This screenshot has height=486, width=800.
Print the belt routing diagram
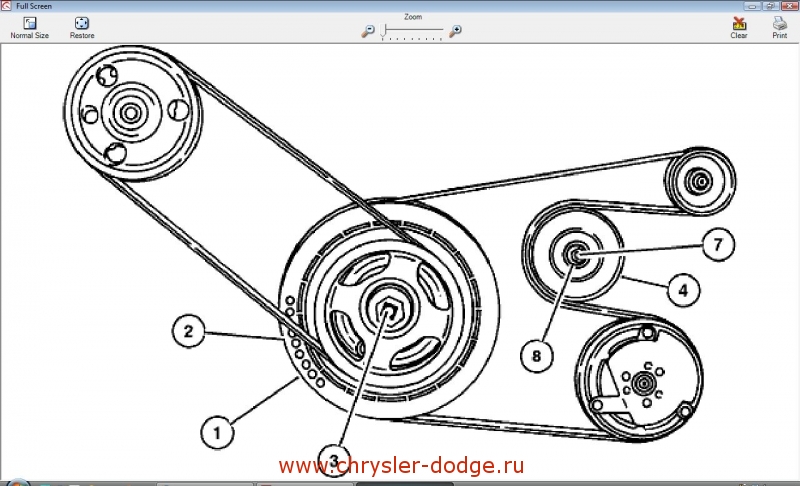[x=780, y=23]
